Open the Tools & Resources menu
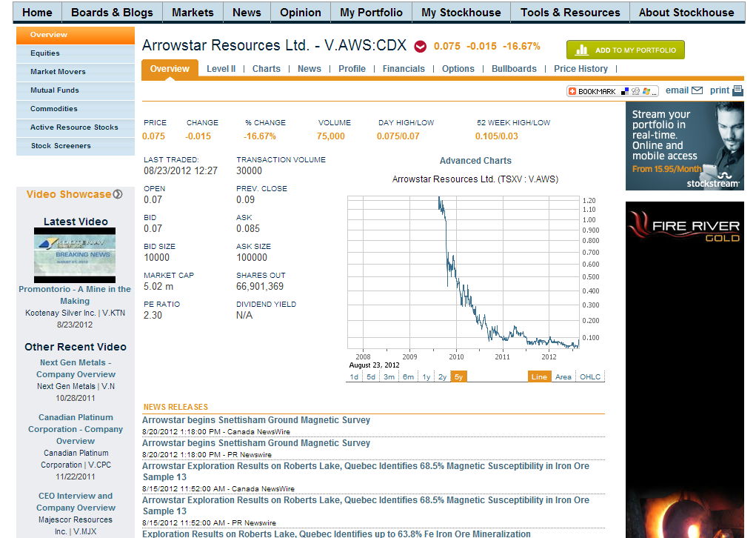 pyautogui.click(x=569, y=12)
